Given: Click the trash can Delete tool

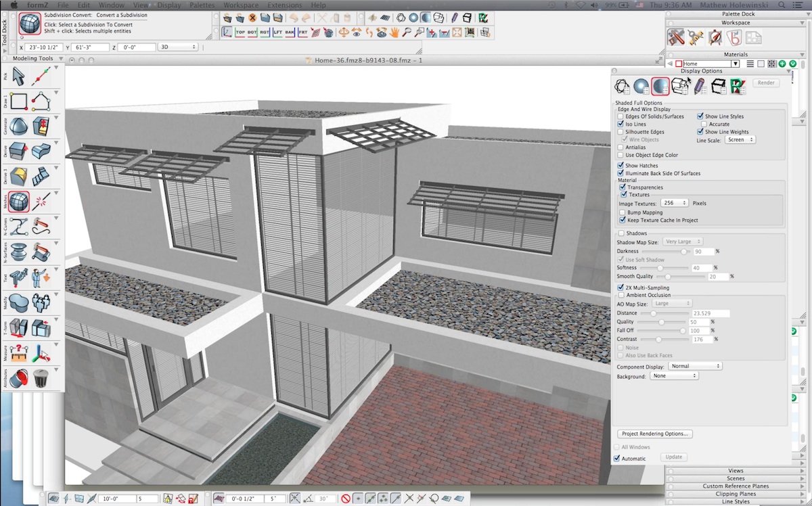Looking at the screenshot, I should click(x=41, y=377).
